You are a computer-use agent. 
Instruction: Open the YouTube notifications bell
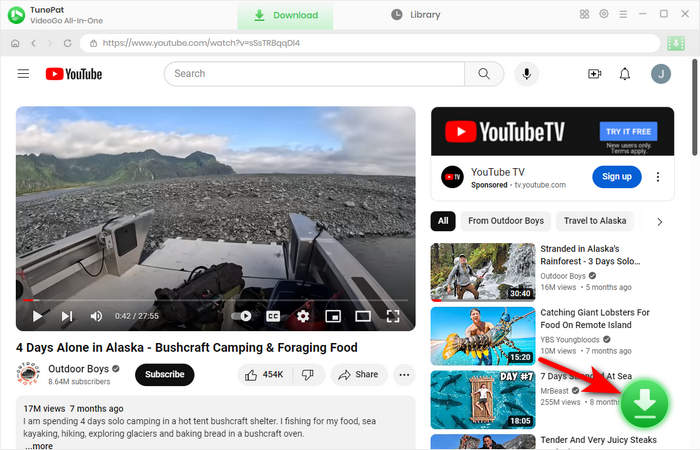625,74
